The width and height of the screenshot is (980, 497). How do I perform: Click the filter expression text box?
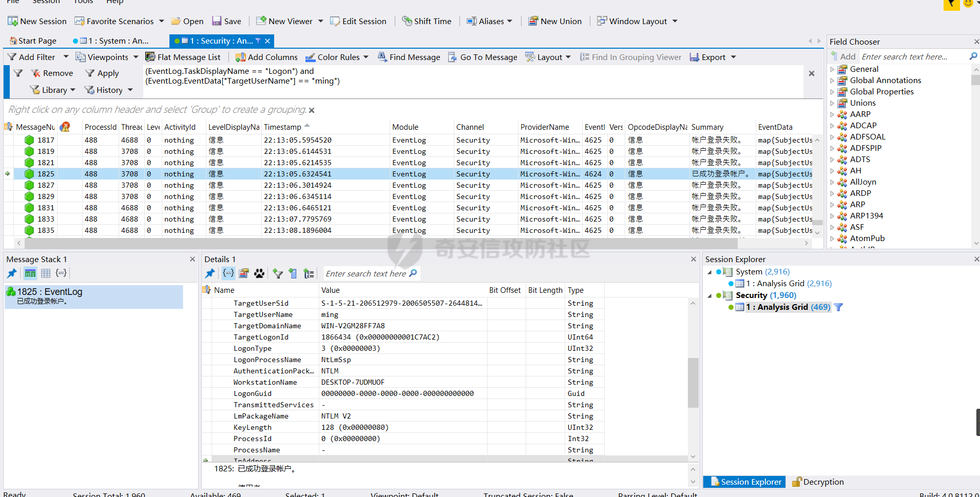(473, 82)
